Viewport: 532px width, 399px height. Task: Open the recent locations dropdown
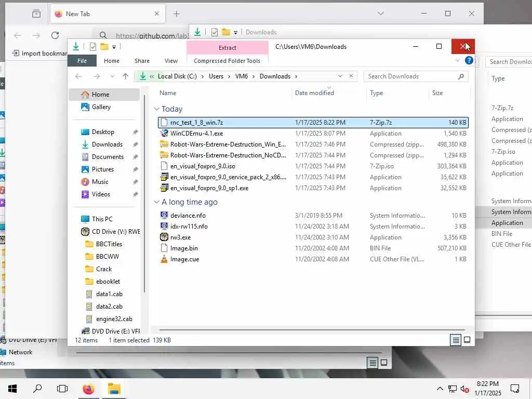pos(112,76)
